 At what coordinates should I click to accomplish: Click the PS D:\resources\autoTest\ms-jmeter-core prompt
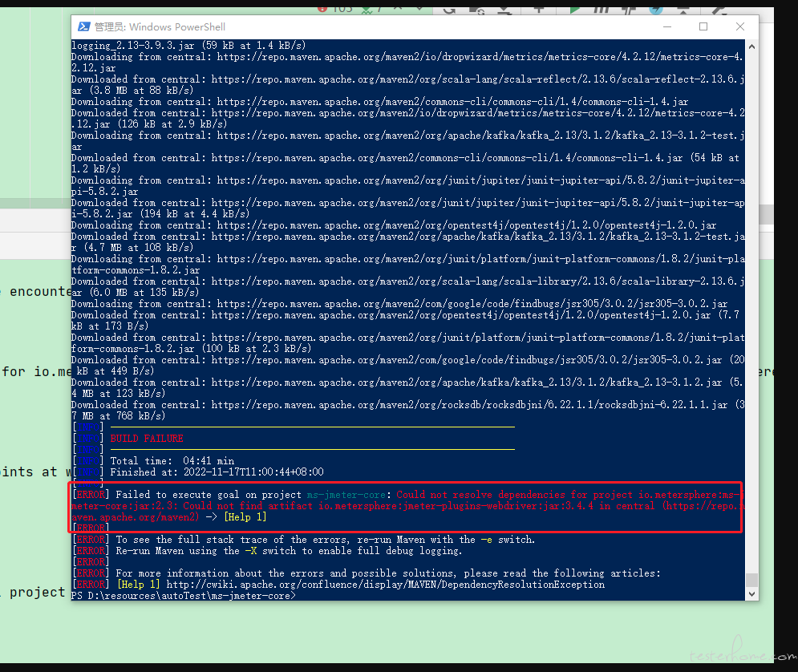183,596
